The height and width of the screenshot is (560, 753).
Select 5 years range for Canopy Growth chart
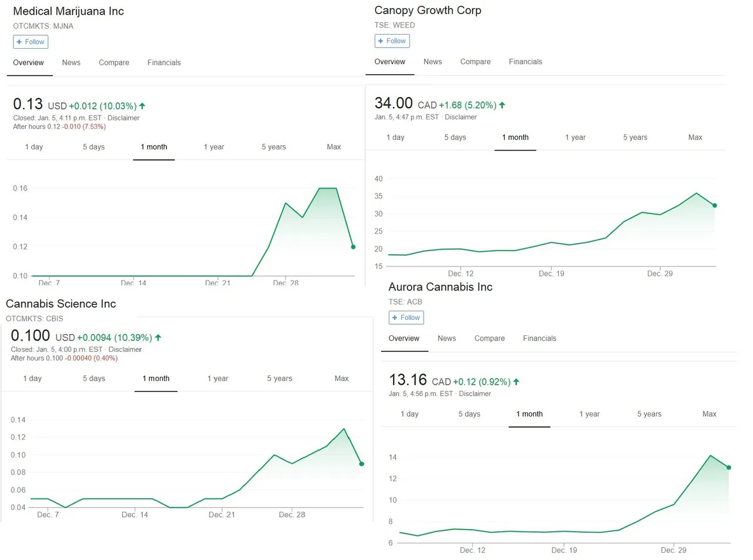click(x=635, y=137)
